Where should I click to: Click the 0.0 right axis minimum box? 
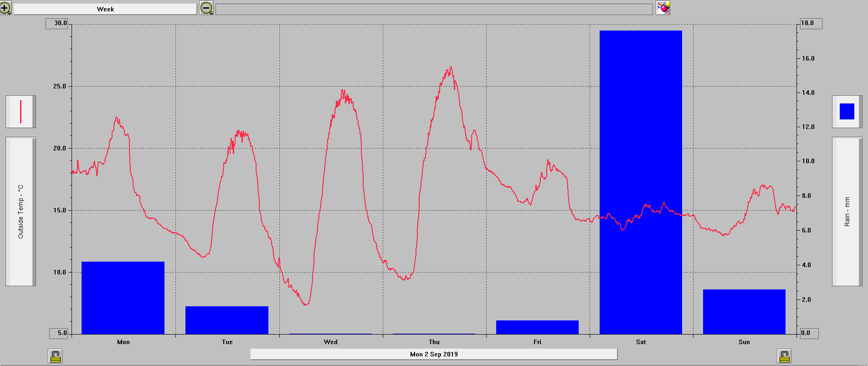(x=809, y=333)
